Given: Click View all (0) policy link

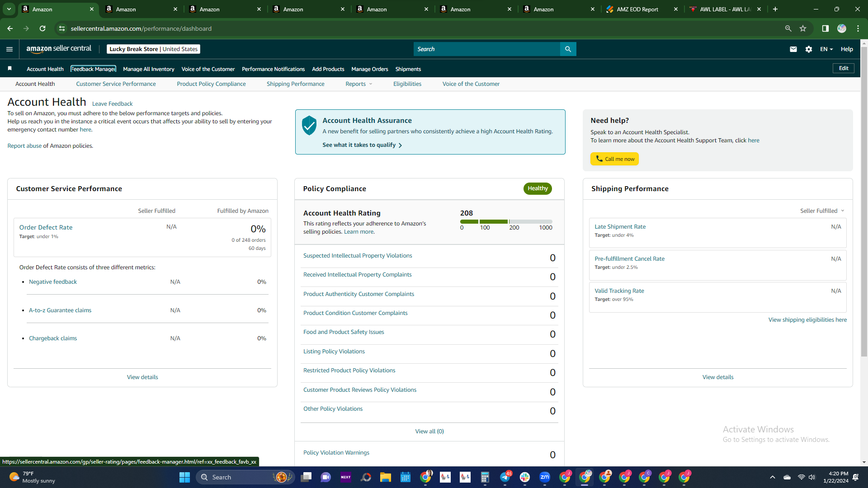Looking at the screenshot, I should [x=429, y=432].
